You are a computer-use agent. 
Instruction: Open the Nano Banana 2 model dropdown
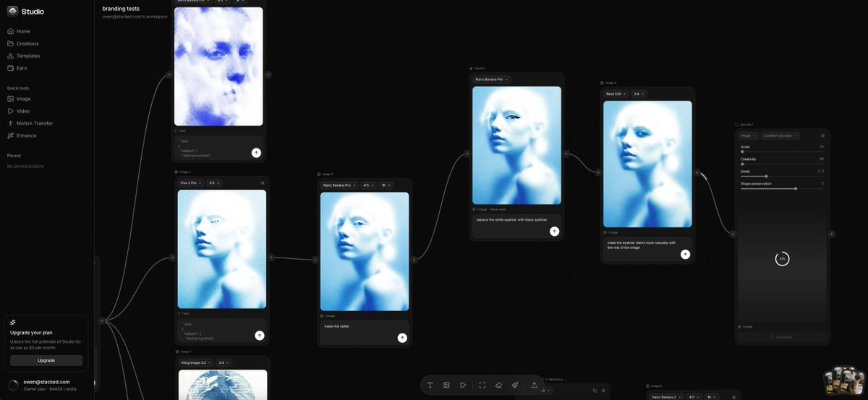(x=666, y=397)
